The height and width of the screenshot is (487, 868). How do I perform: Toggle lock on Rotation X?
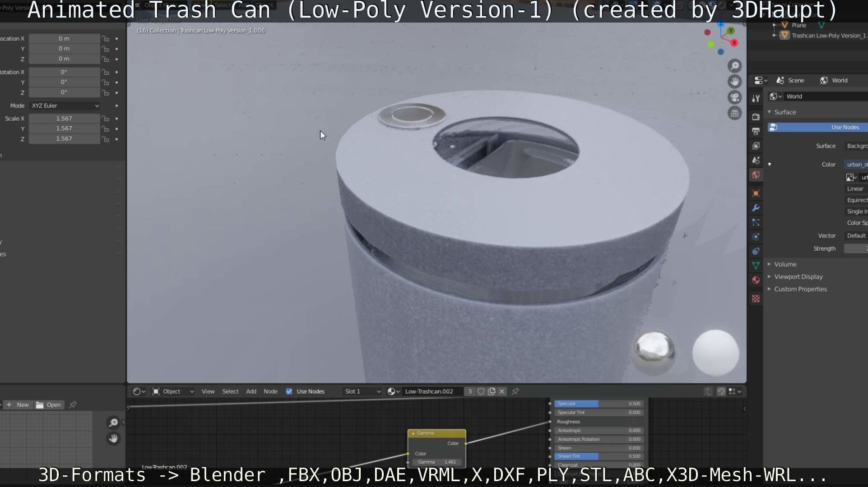click(x=106, y=72)
